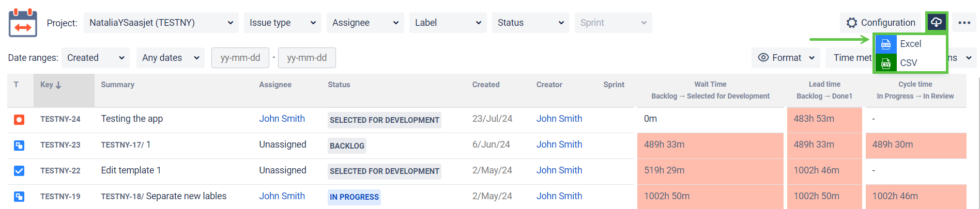Open the TESTNY-22 issue key link
980x209 pixels.
point(60,171)
